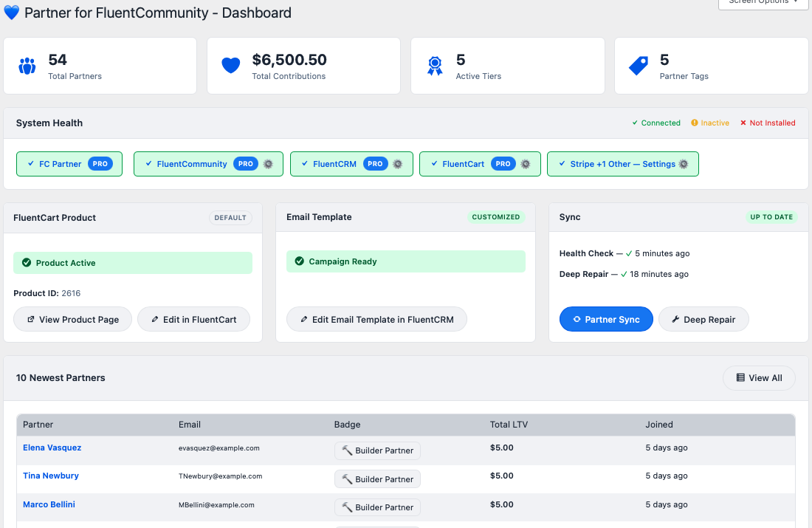Click the FluentCommunity PRO badge
This screenshot has height=528, width=812.
(246, 164)
